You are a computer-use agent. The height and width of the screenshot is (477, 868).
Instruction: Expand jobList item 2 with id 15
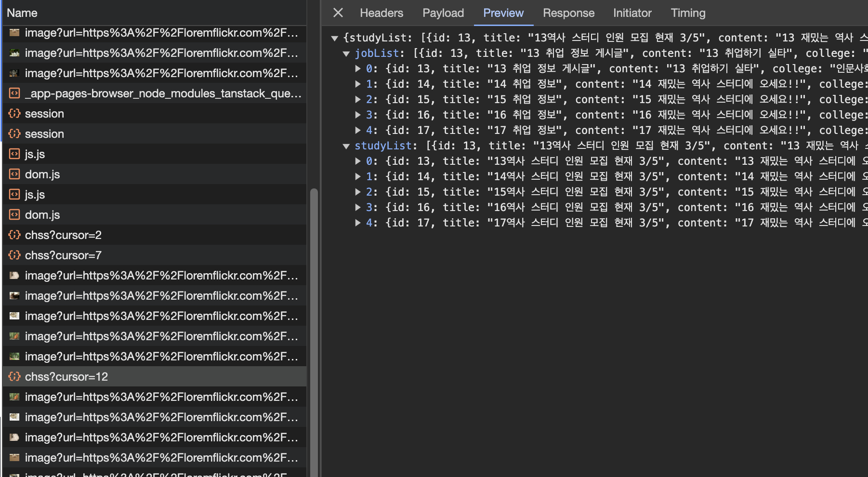(x=358, y=100)
